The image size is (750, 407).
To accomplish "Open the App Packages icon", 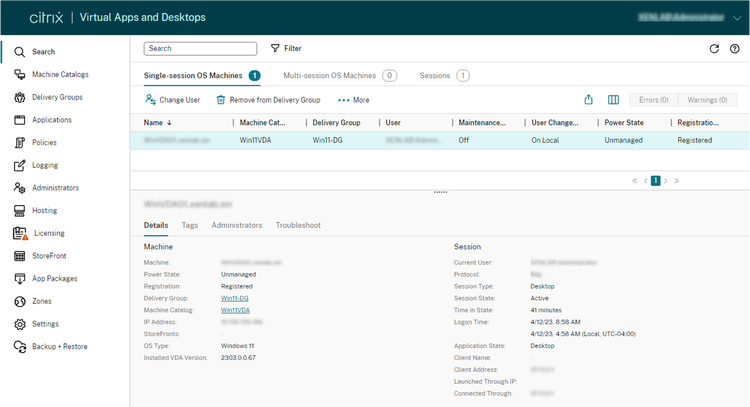I will 20,278.
